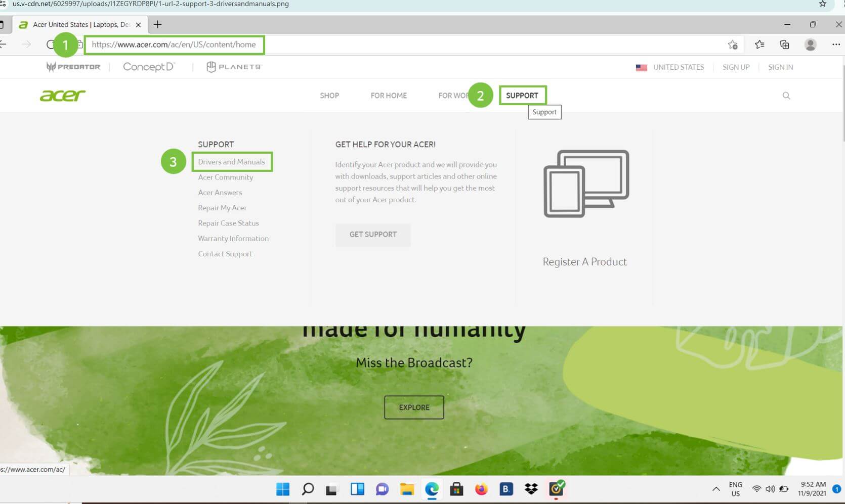Open Dropbox from the taskbar
845x504 pixels.
pyautogui.click(x=530, y=489)
